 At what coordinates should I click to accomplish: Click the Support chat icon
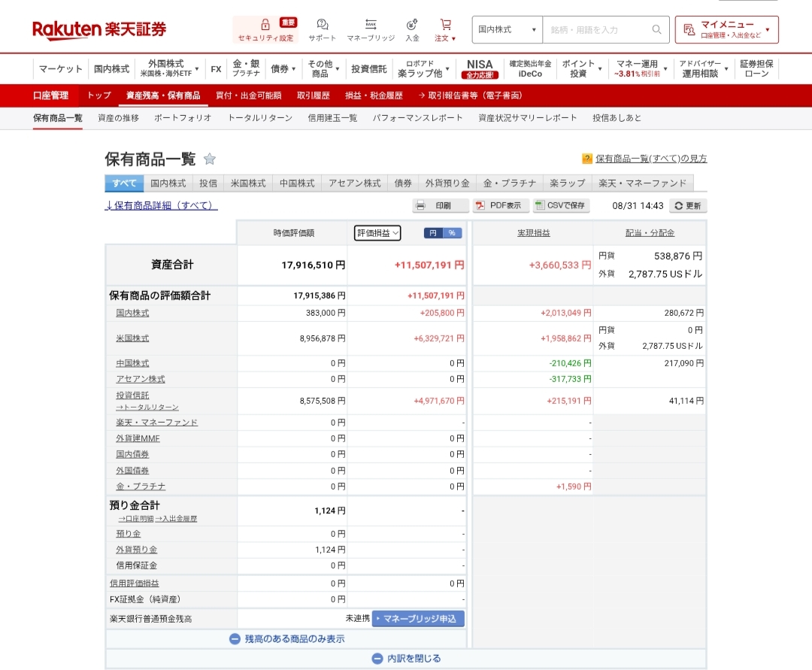323,25
